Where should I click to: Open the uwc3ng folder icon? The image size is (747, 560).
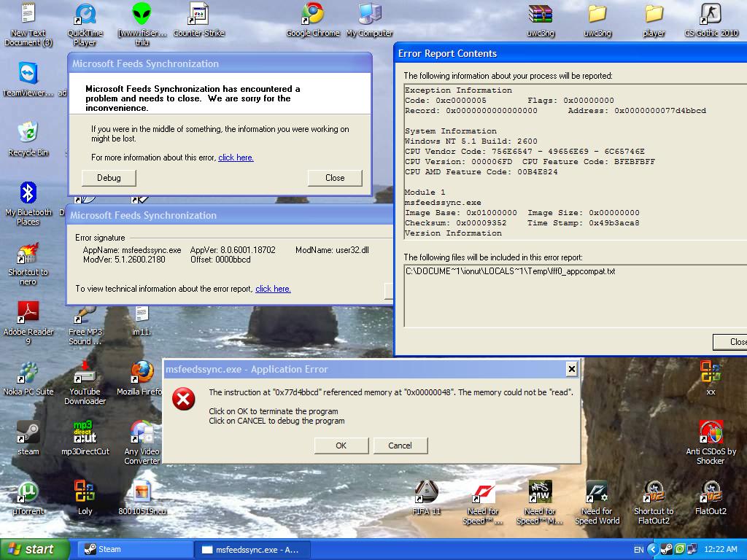pos(597,20)
